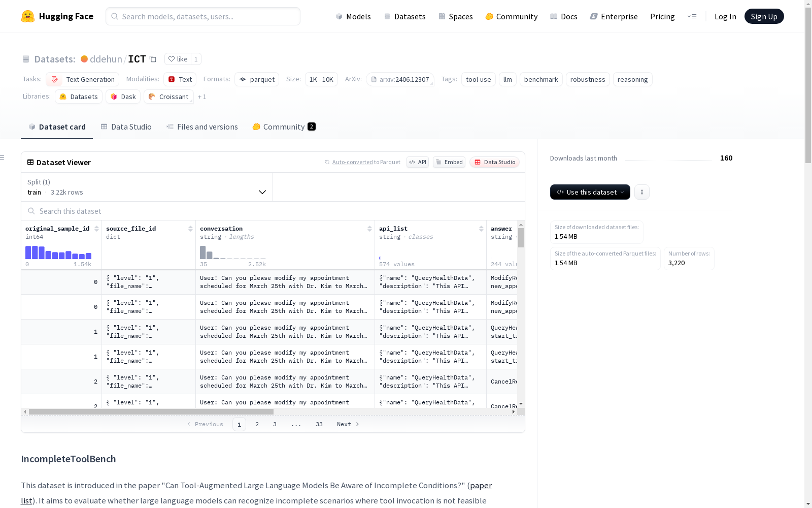Open the Use this dataset dropdown

590,192
